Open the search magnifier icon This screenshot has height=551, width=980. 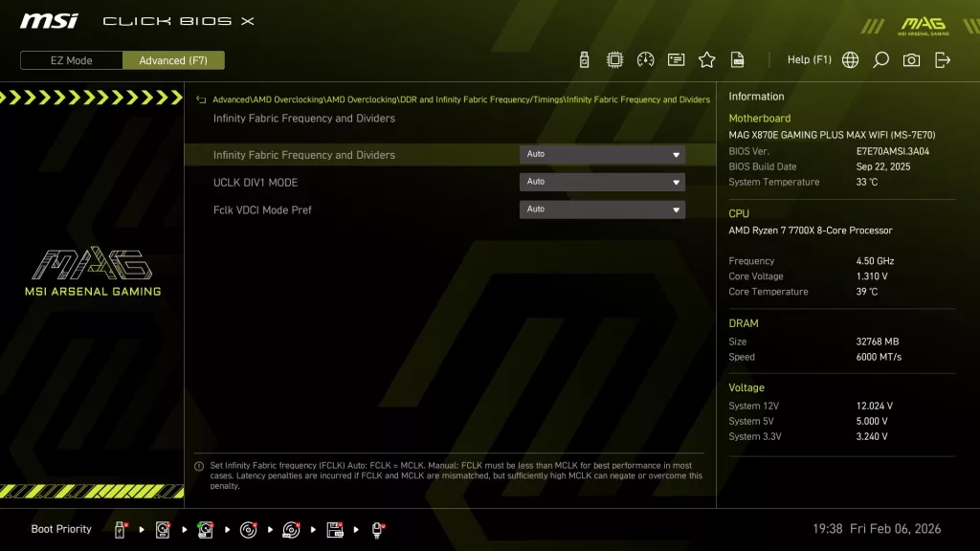pyautogui.click(x=880, y=58)
